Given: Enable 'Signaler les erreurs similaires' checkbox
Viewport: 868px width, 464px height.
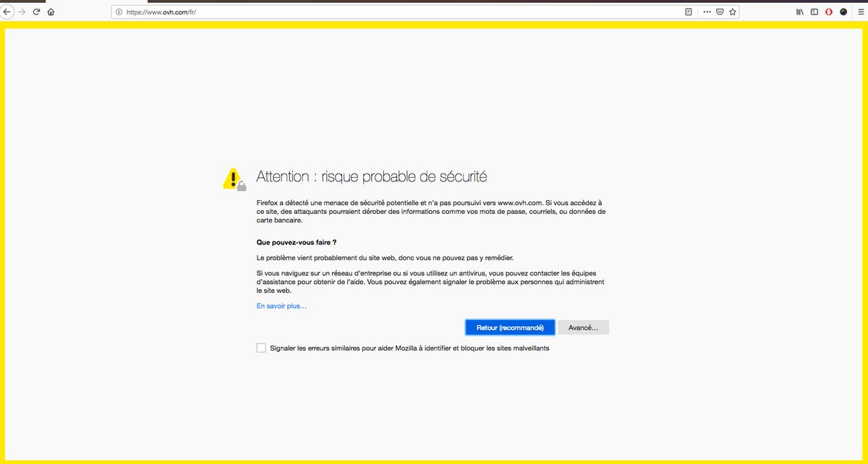Looking at the screenshot, I should click(x=261, y=348).
